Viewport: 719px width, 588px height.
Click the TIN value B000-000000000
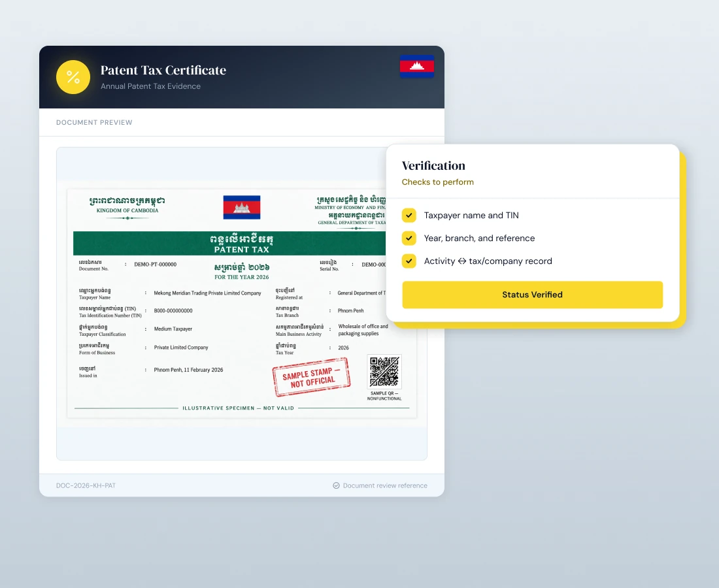[x=173, y=311]
